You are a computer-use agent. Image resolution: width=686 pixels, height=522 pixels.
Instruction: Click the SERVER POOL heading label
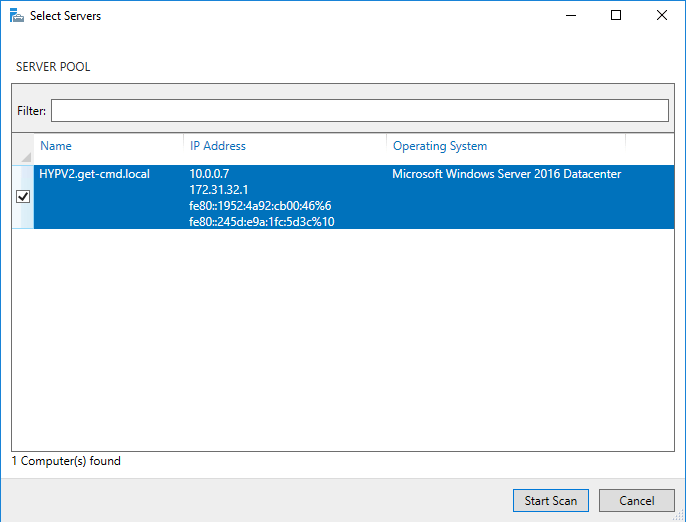(53, 67)
